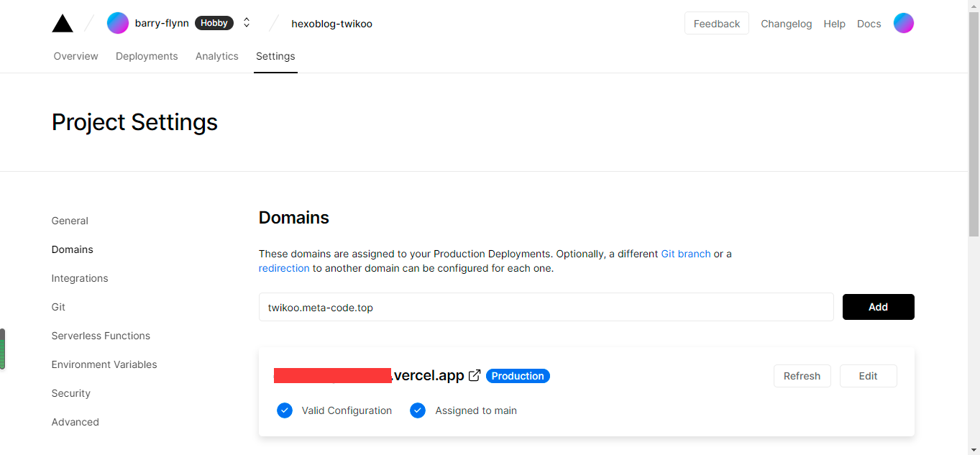Focus the domain name input field
Image resolution: width=980 pixels, height=455 pixels.
click(546, 307)
